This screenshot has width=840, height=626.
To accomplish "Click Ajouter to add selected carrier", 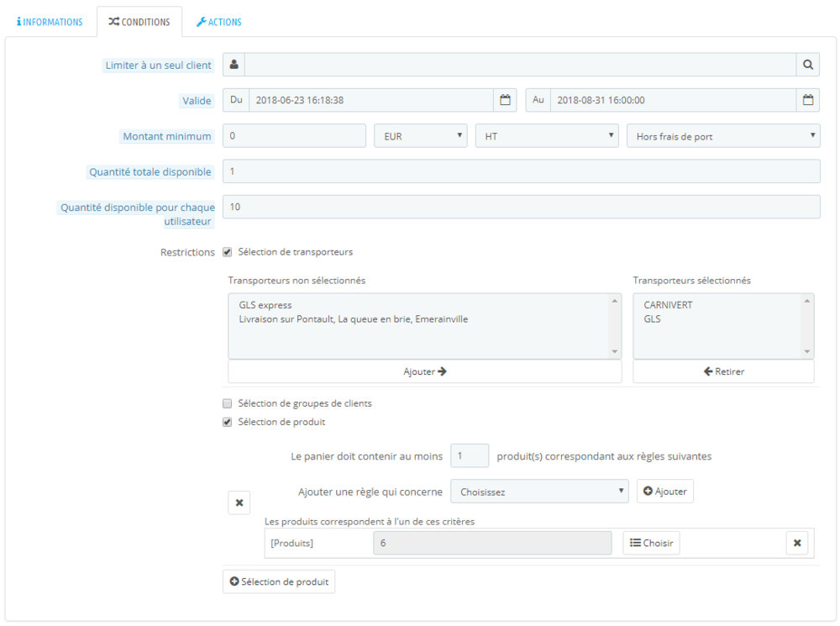I will [x=425, y=371].
